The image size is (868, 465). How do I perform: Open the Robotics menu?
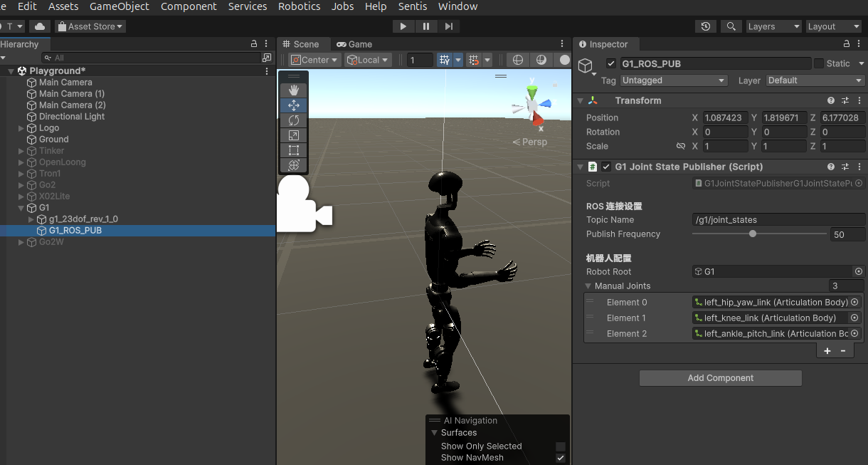299,6
